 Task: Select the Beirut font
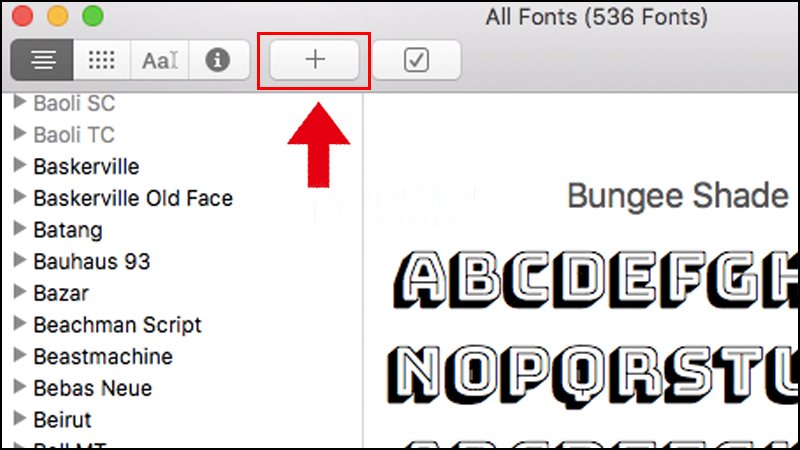(x=62, y=420)
